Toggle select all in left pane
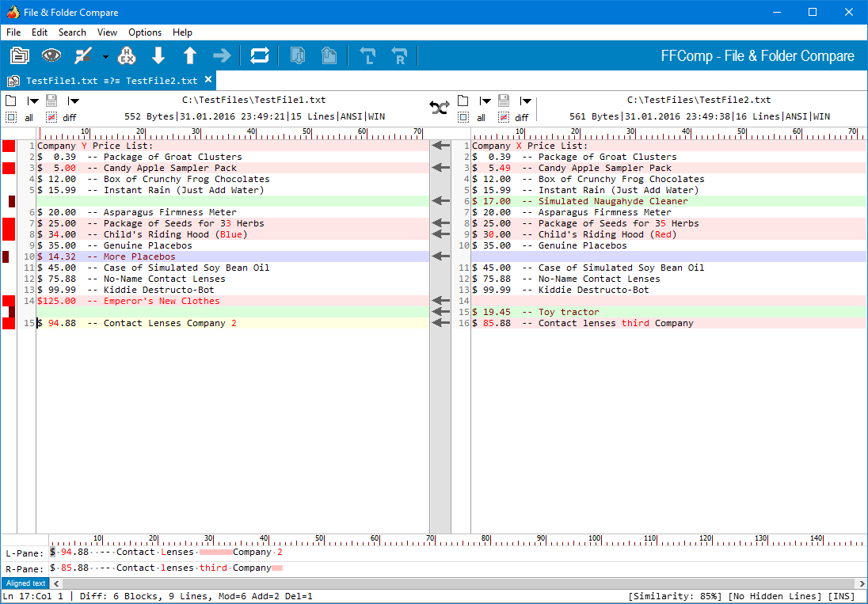Screen dimensions: 868x604 coord(11,117)
